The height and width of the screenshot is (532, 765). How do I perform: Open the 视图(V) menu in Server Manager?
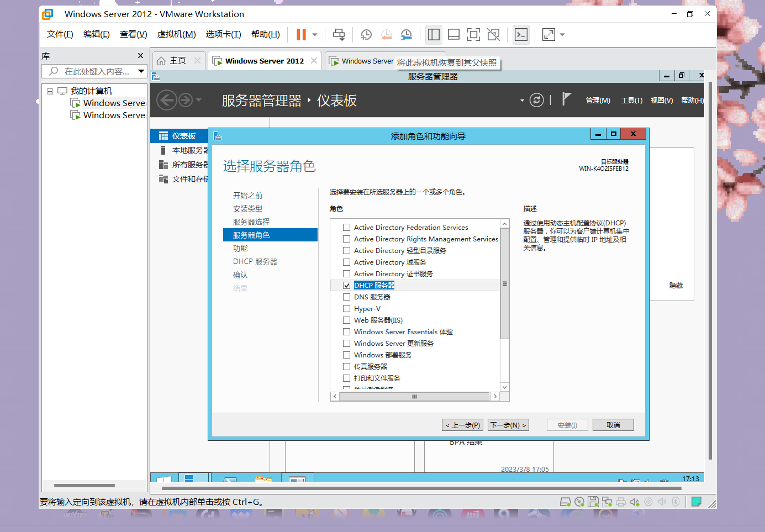coord(662,101)
